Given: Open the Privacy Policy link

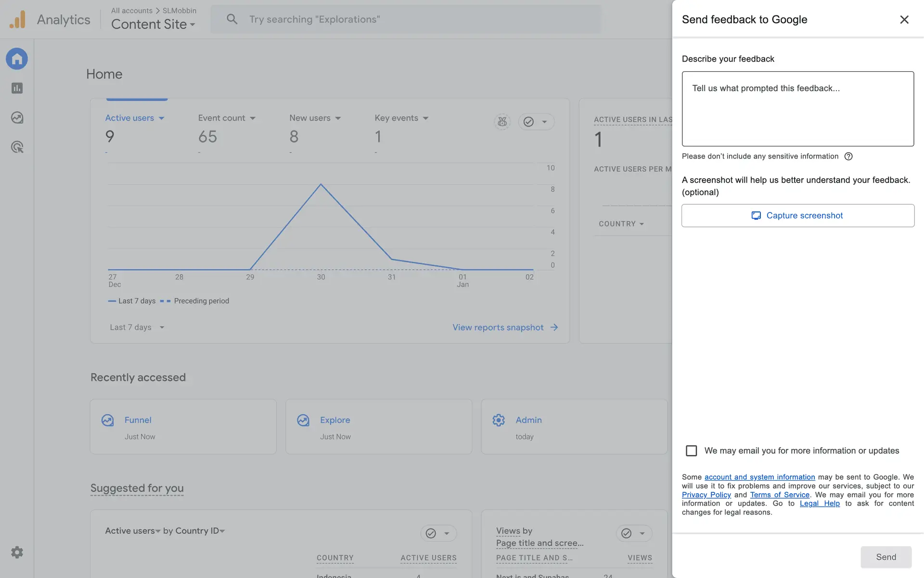Looking at the screenshot, I should pyautogui.click(x=706, y=495).
